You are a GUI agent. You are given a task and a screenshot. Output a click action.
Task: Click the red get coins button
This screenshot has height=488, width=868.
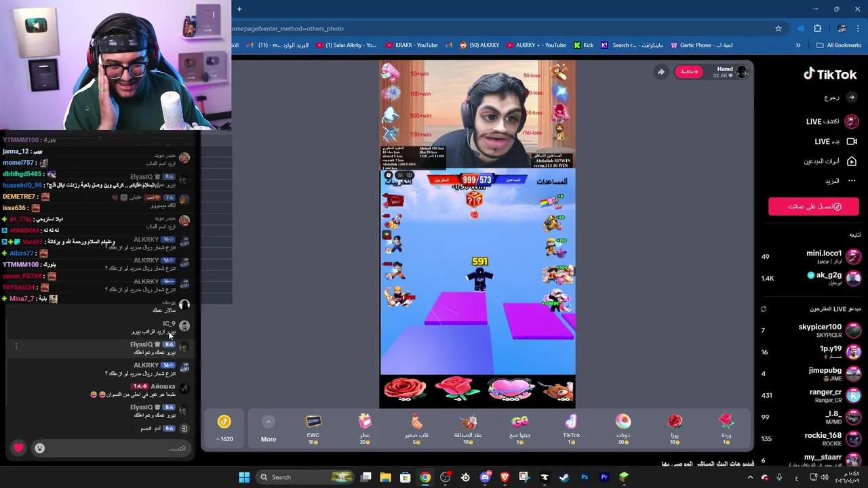tap(813, 207)
